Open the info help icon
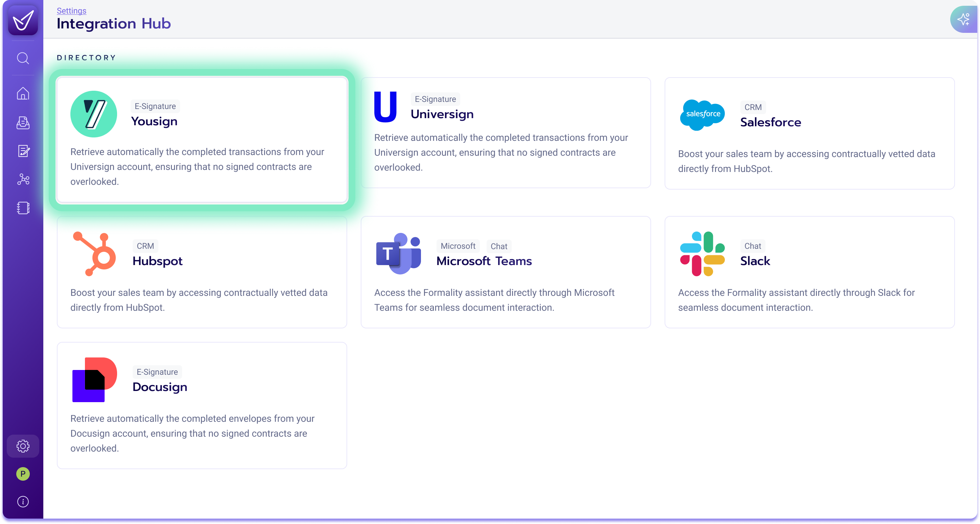This screenshot has height=524, width=980. (23, 502)
